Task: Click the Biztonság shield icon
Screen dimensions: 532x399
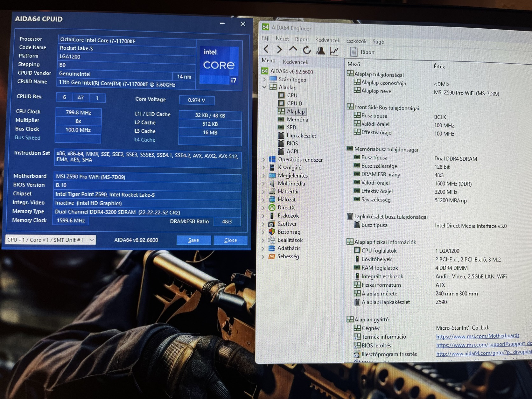Action: (272, 232)
